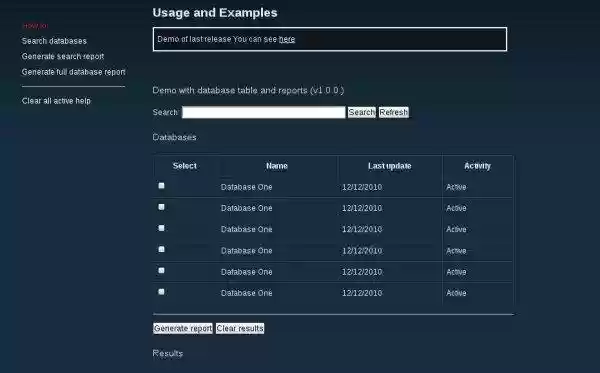The width and height of the screenshot is (600, 373).
Task: Open 'Search databases' help in sidebar
Action: click(x=54, y=41)
